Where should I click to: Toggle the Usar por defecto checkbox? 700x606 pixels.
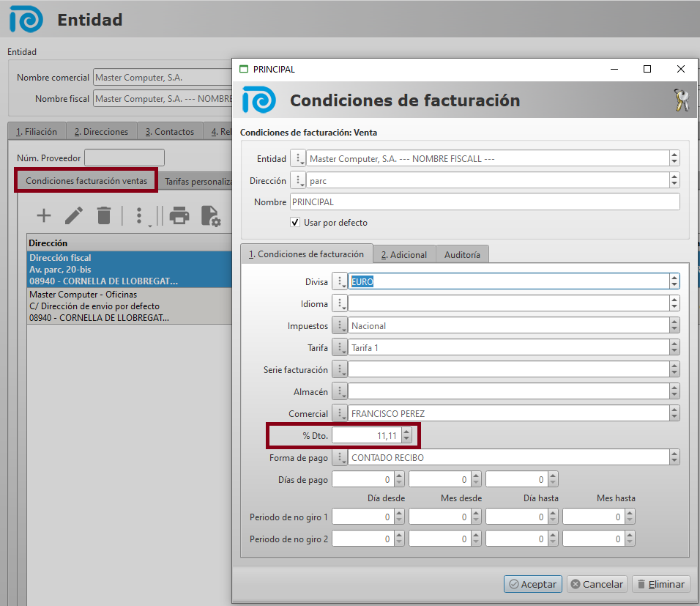point(295,223)
